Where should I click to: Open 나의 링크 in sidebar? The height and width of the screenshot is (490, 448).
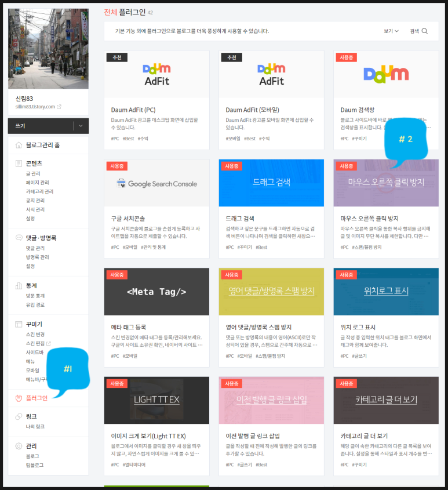click(x=35, y=427)
